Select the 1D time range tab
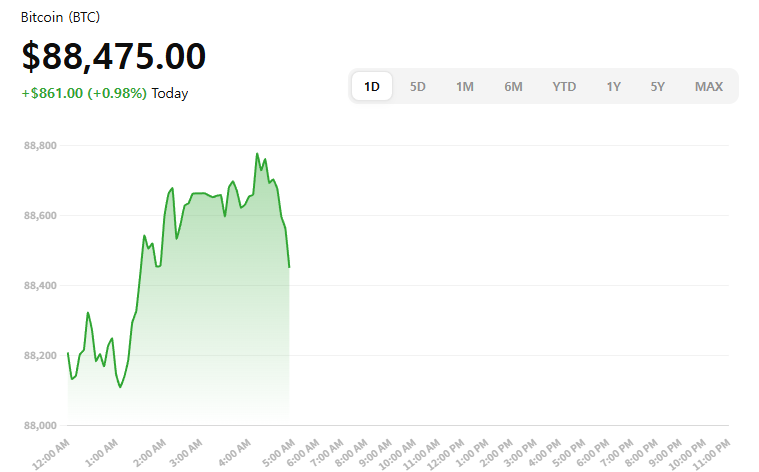This screenshot has height=472, width=759. click(372, 86)
